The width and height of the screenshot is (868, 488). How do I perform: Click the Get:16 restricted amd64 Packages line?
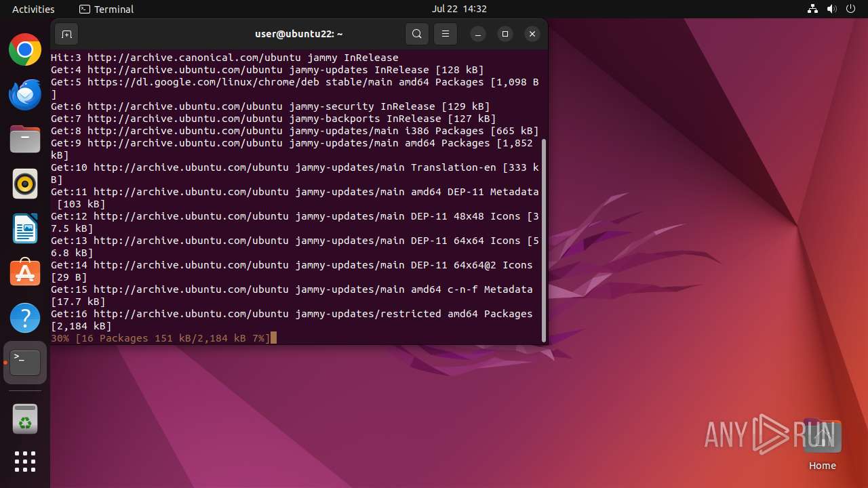click(292, 320)
